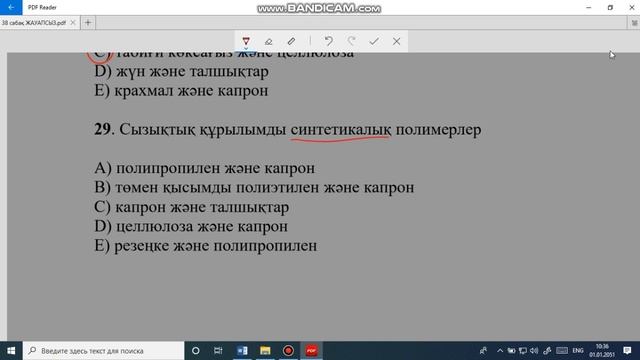640x360 pixels.
Task: Select the red pen ink tool
Action: [x=246, y=41]
